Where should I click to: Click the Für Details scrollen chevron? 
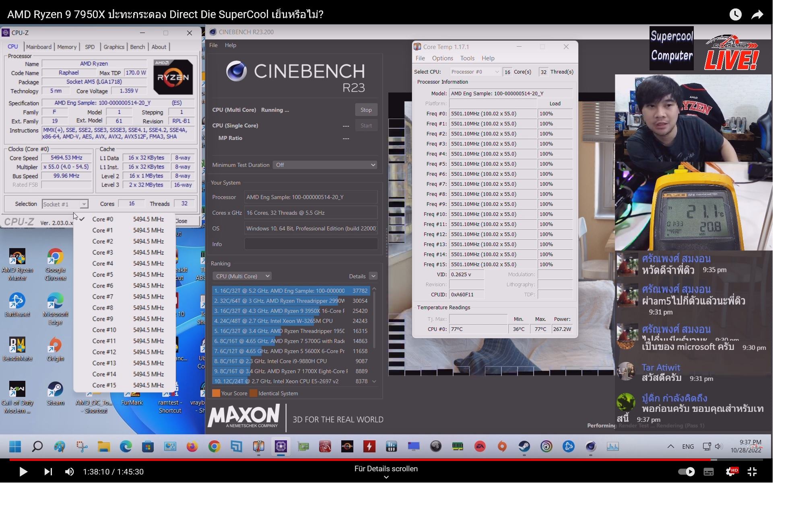click(386, 477)
